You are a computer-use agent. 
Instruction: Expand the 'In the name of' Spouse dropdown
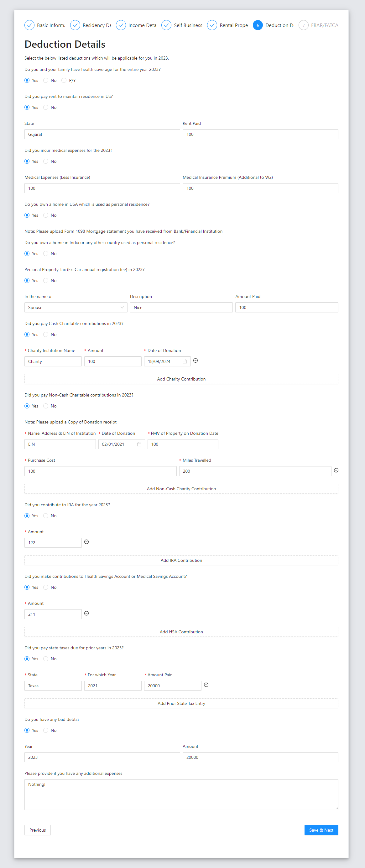point(76,307)
